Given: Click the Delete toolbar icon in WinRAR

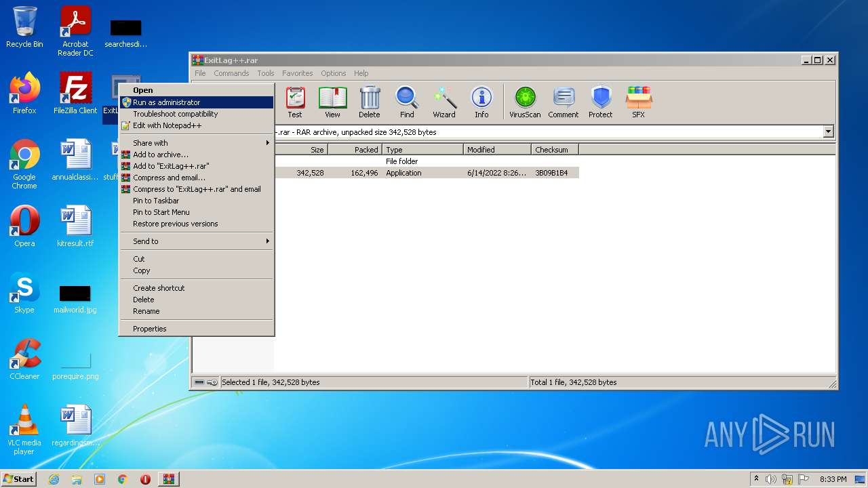Looking at the screenshot, I should (370, 102).
